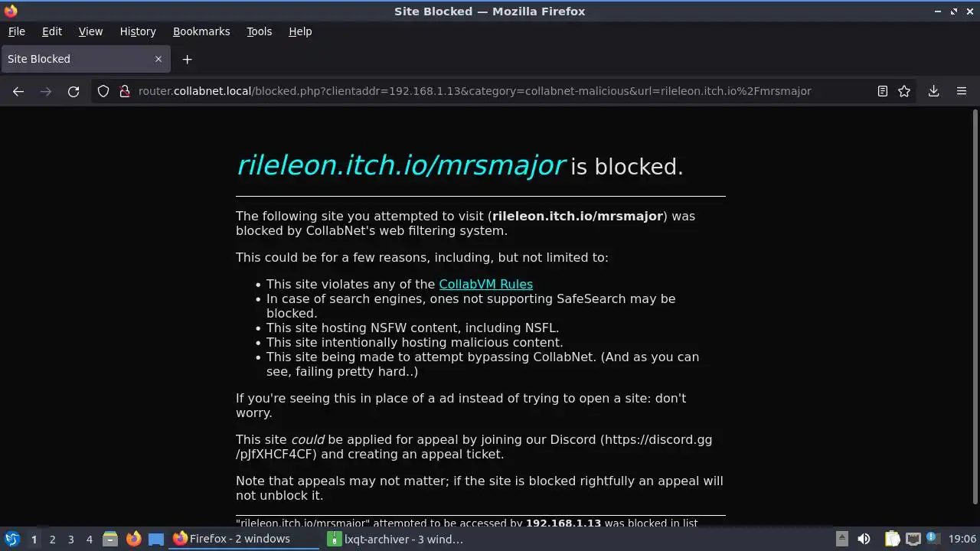Viewport: 980px width, 551px height.
Task: Click the Discord invite URL text
Action: pyautogui.click(x=474, y=447)
